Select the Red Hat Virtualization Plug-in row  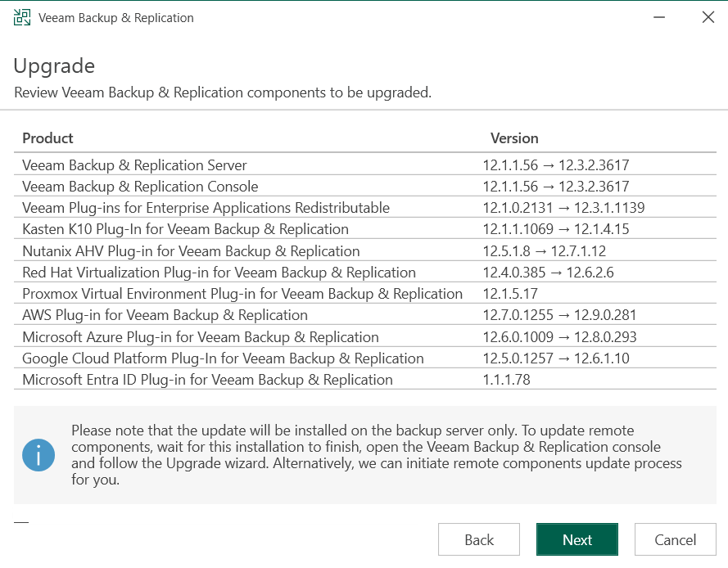(365, 272)
